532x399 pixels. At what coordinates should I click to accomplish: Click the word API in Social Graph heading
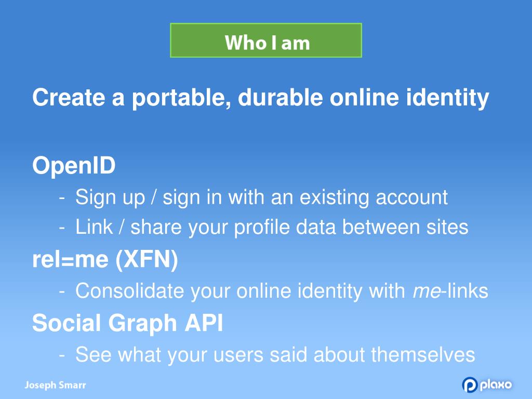click(204, 322)
